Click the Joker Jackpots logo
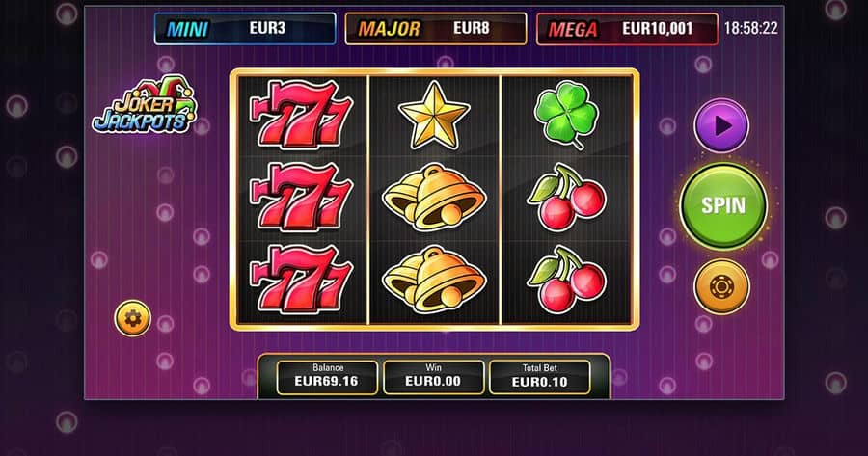 [x=144, y=106]
